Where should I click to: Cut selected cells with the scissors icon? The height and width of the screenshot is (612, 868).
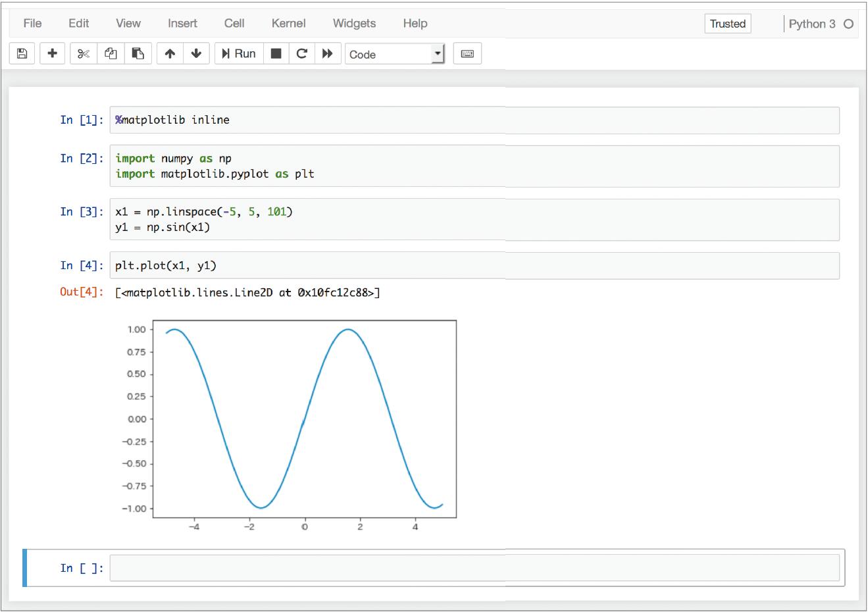(84, 54)
